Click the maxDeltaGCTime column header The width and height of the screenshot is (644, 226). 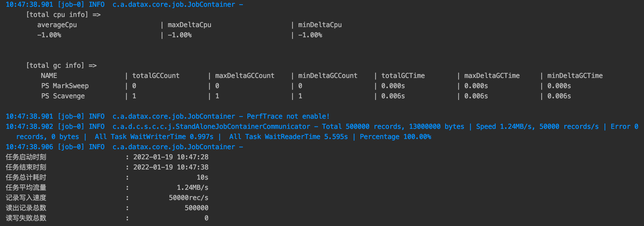pyautogui.click(x=492, y=76)
